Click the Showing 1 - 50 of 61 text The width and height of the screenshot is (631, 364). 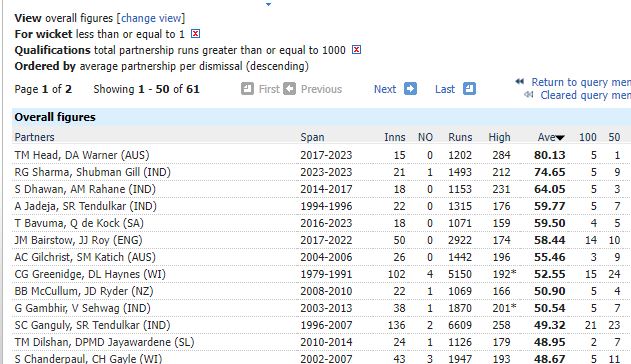click(146, 89)
